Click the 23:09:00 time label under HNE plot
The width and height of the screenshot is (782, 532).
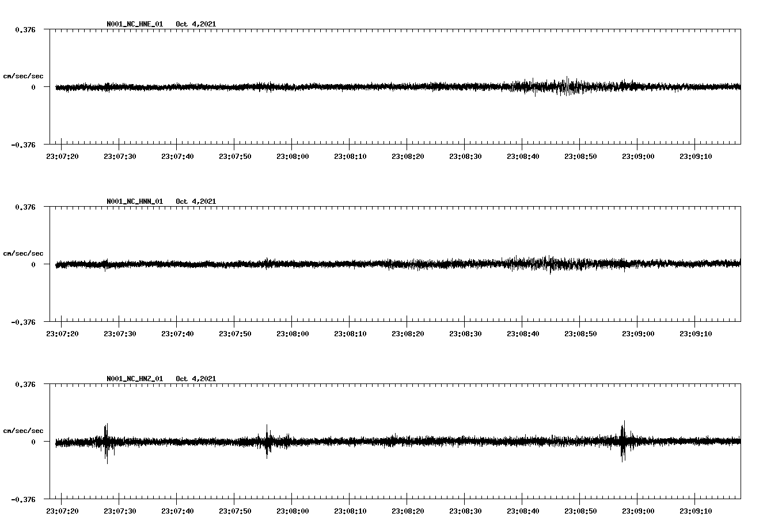(x=638, y=157)
